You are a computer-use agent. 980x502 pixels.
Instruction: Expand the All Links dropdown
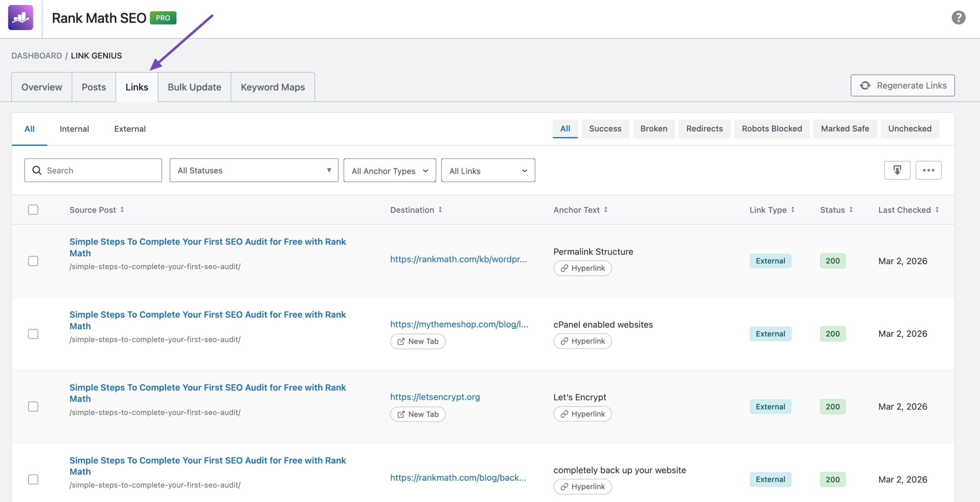tap(488, 170)
